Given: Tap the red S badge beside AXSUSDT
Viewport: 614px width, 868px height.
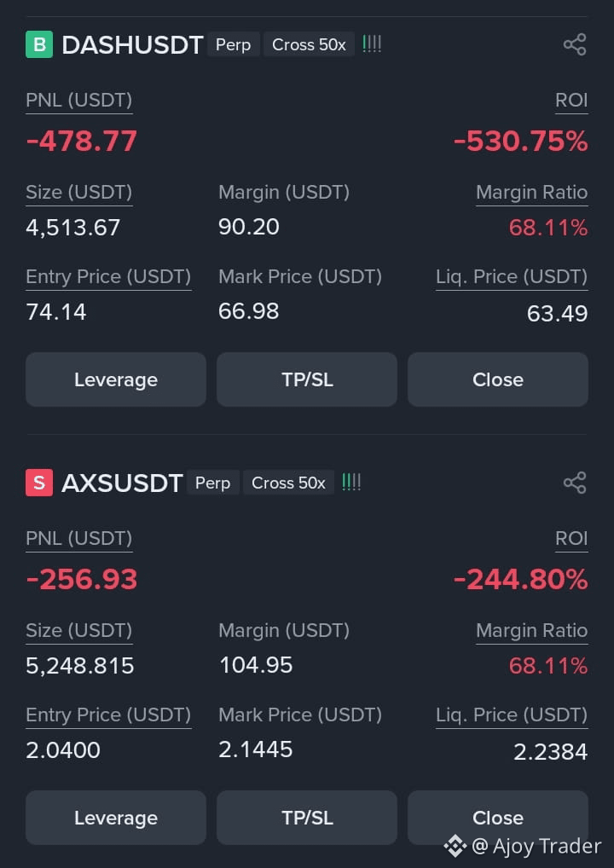Looking at the screenshot, I should (x=39, y=483).
